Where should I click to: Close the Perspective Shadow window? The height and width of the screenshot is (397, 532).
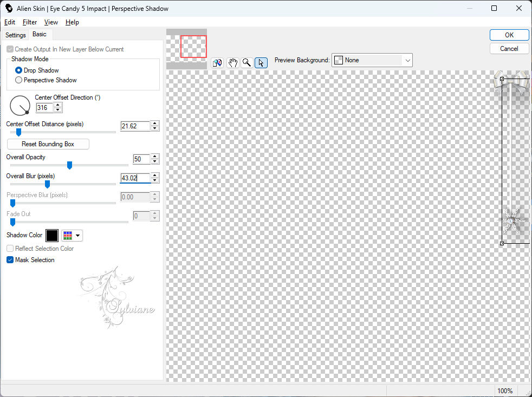[x=519, y=8]
